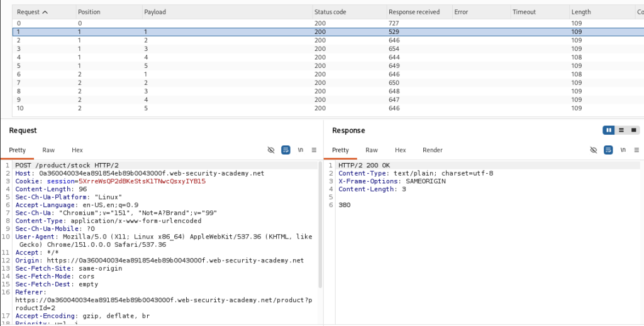Screen dimensions: 644x326
Task: Show \n line breaks in Response panel
Action: [623, 150]
